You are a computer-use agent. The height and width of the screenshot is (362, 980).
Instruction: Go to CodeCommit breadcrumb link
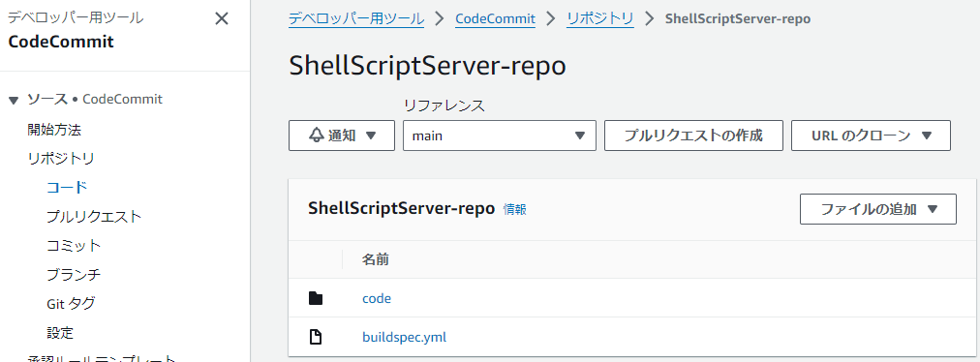coord(495,18)
